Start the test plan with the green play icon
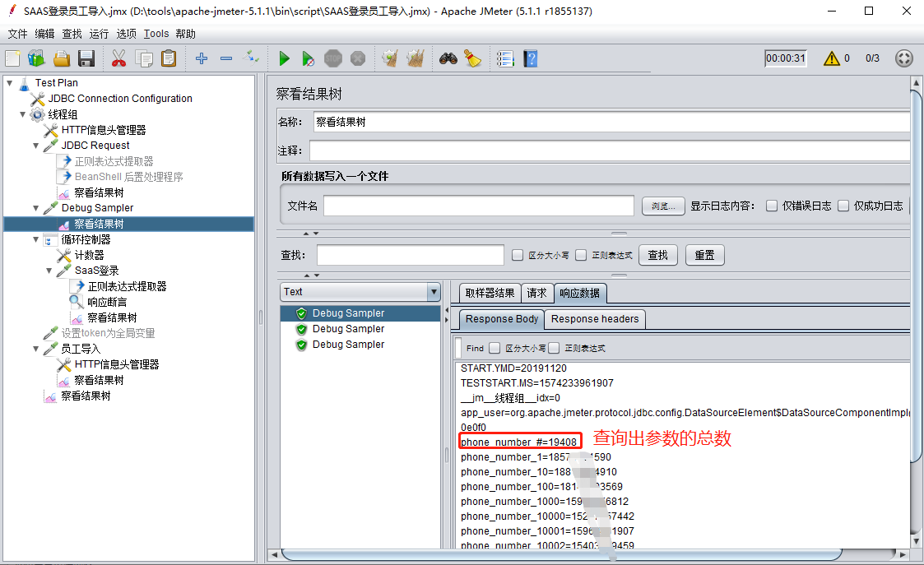The width and height of the screenshot is (924, 565). click(284, 58)
